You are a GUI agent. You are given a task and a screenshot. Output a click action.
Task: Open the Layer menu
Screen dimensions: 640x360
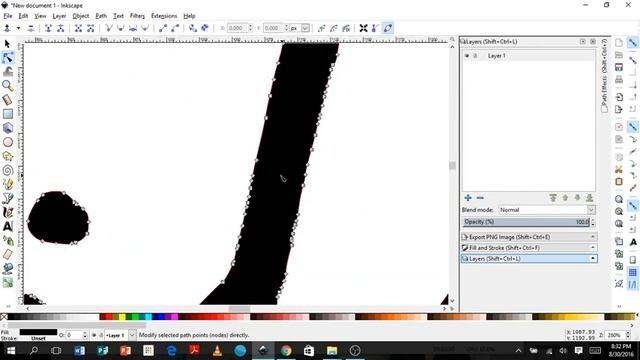pos(59,16)
